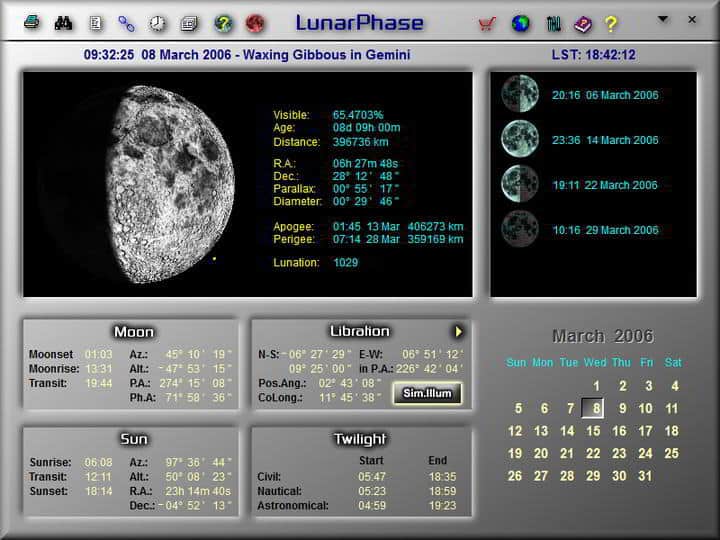Click the 'March 2006' calendar heading

tap(602, 336)
